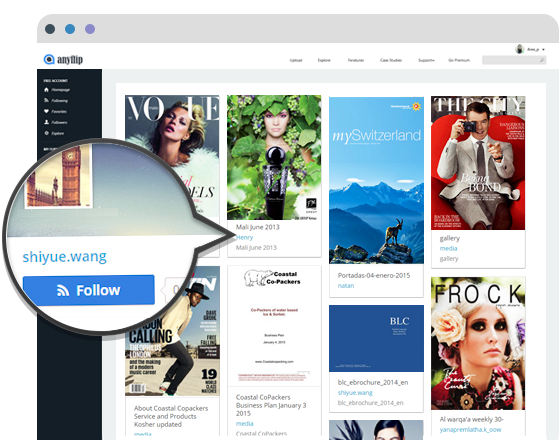Viewport: 560px width, 440px height.
Task: Click the Follow button for shiyue.wang
Action: (x=89, y=290)
